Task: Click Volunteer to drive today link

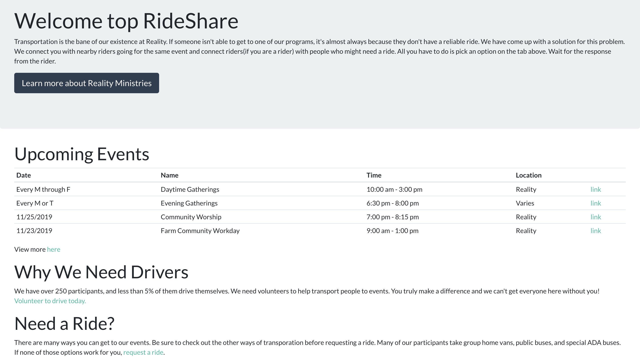Action: click(x=50, y=301)
